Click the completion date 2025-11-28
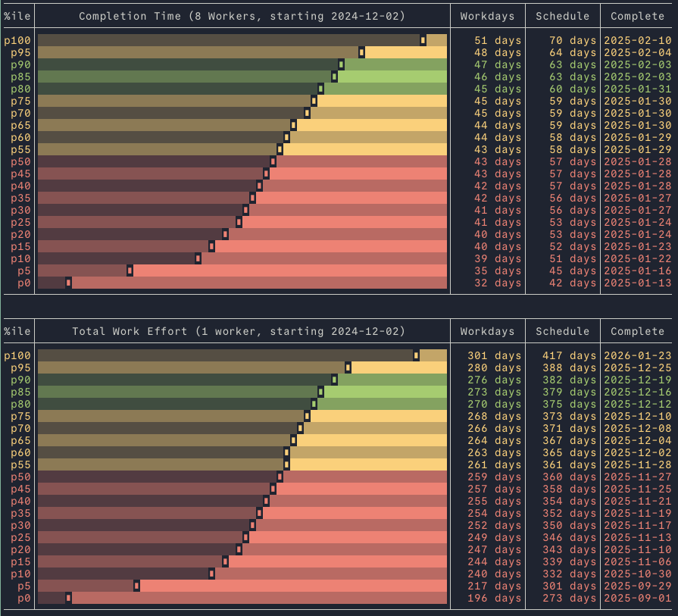678x616 pixels. click(x=638, y=465)
